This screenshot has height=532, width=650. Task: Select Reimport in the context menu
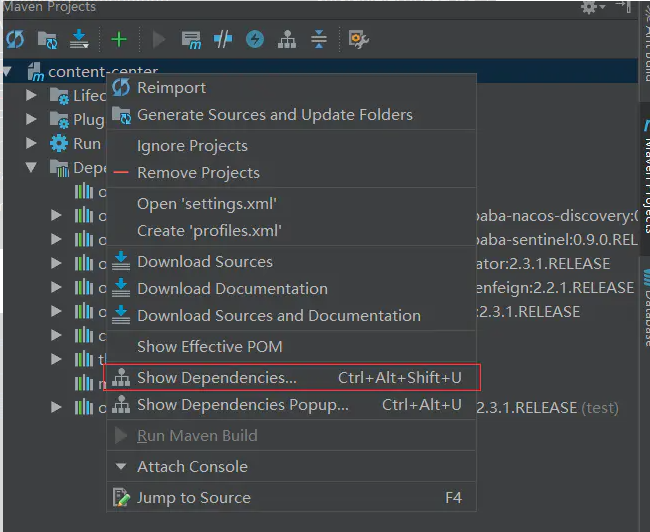291,87
